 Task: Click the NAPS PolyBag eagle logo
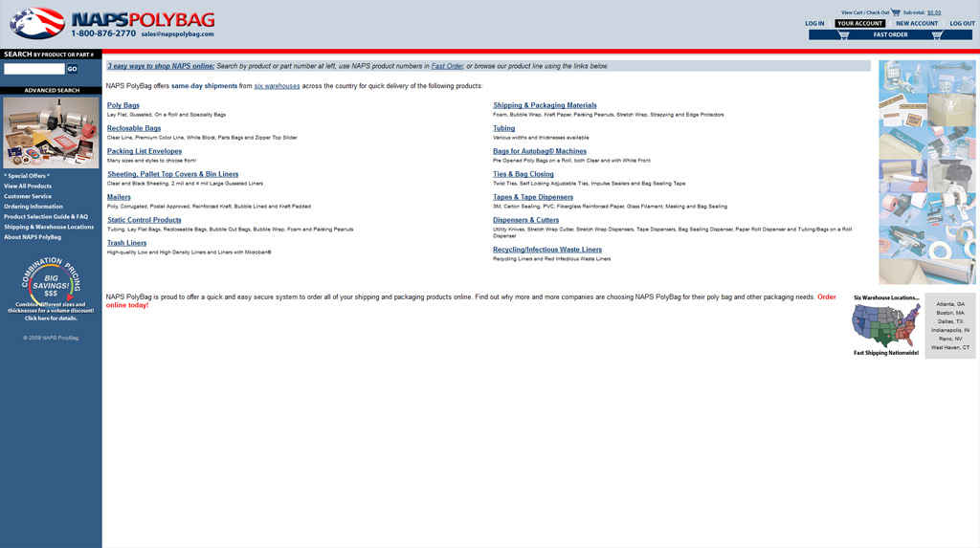click(x=37, y=23)
